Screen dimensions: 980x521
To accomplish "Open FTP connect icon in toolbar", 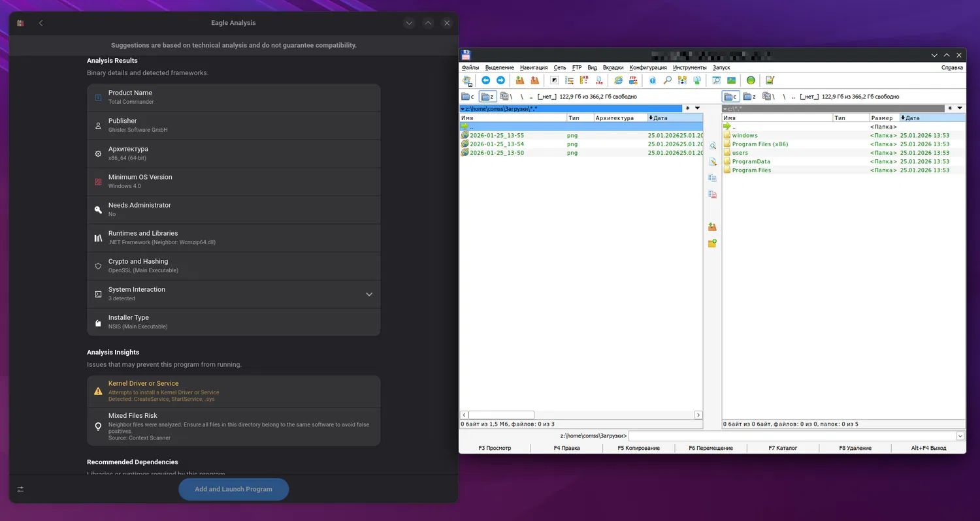I will tap(633, 80).
